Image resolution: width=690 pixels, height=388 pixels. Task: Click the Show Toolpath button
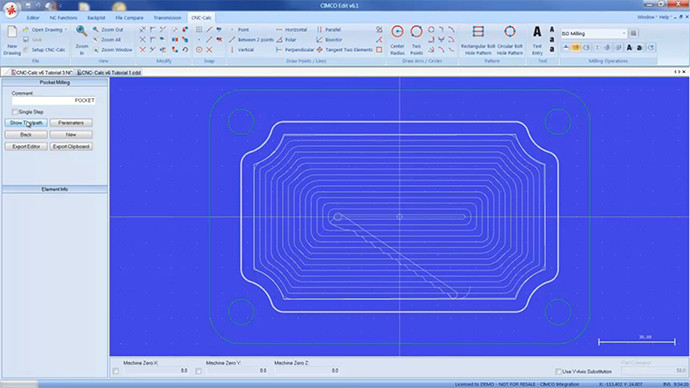[x=26, y=123]
